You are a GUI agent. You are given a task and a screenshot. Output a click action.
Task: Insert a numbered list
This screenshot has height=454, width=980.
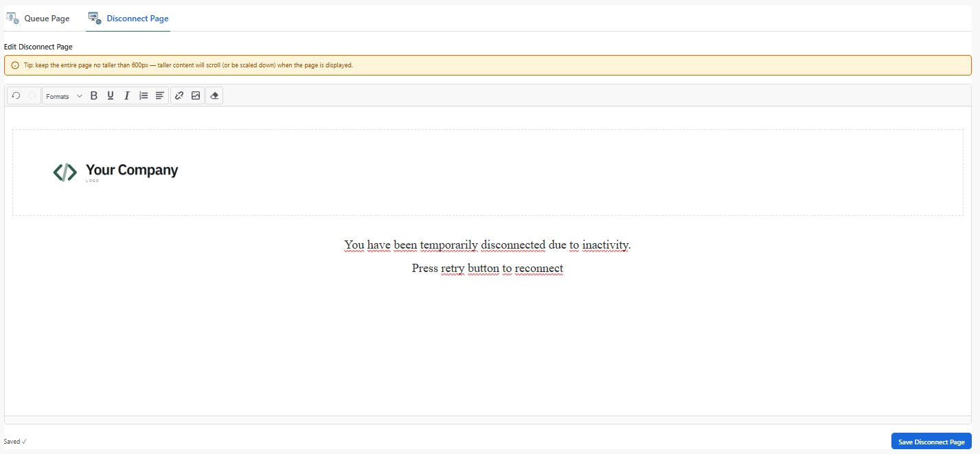pos(144,96)
